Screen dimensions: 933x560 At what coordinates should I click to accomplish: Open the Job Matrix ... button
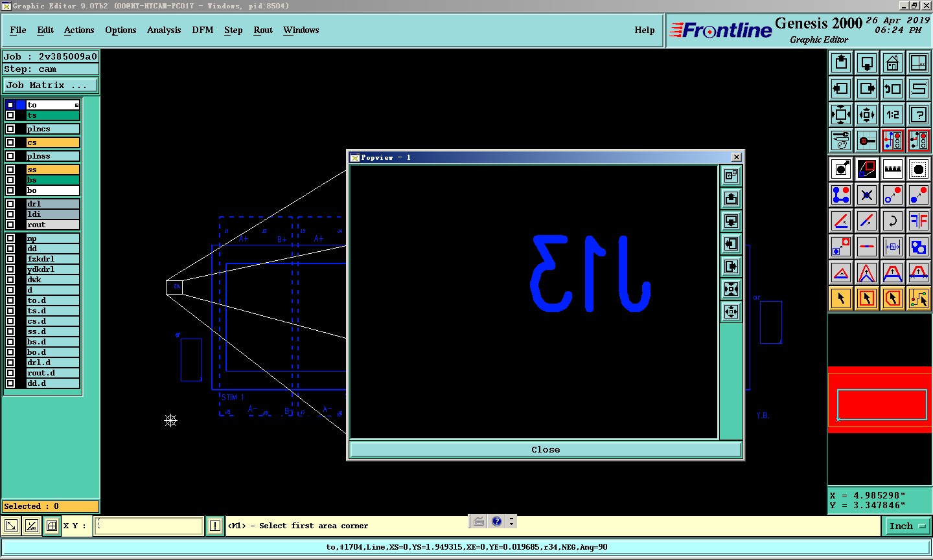click(51, 85)
